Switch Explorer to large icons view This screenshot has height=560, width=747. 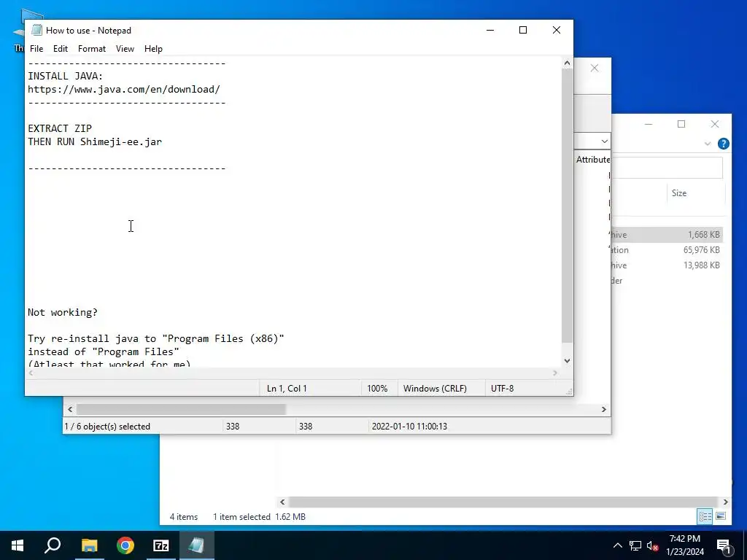[x=721, y=516]
